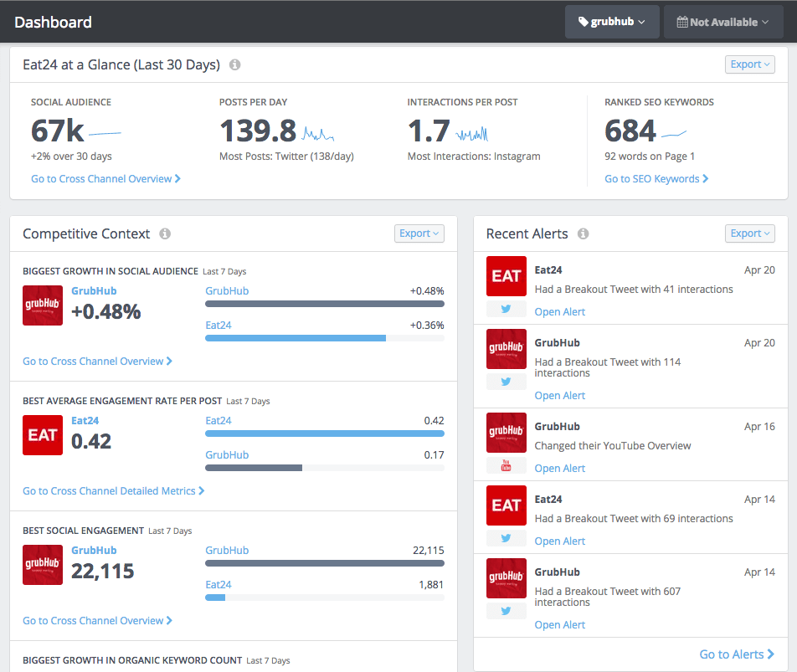
Task: Click the '92 words on Page 1' text
Action: (x=650, y=156)
